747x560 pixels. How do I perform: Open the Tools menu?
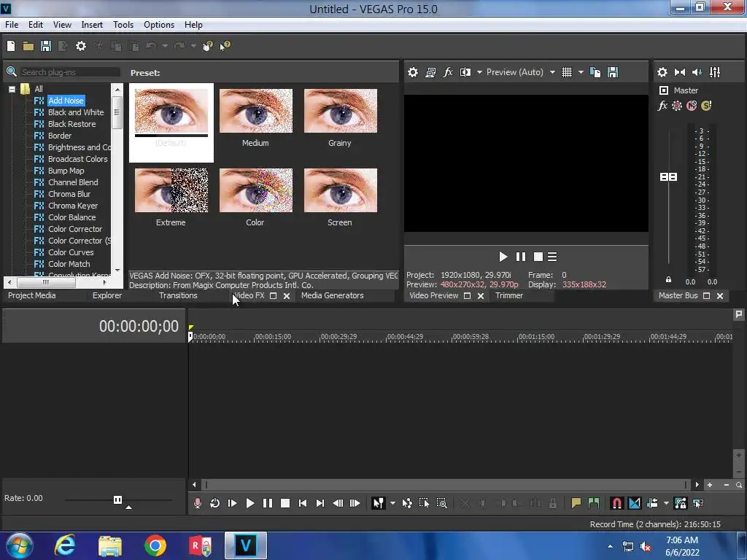[x=123, y=25]
